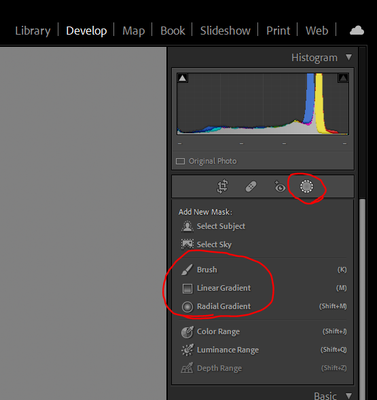Open the cloud sync status icon

[x=357, y=30]
